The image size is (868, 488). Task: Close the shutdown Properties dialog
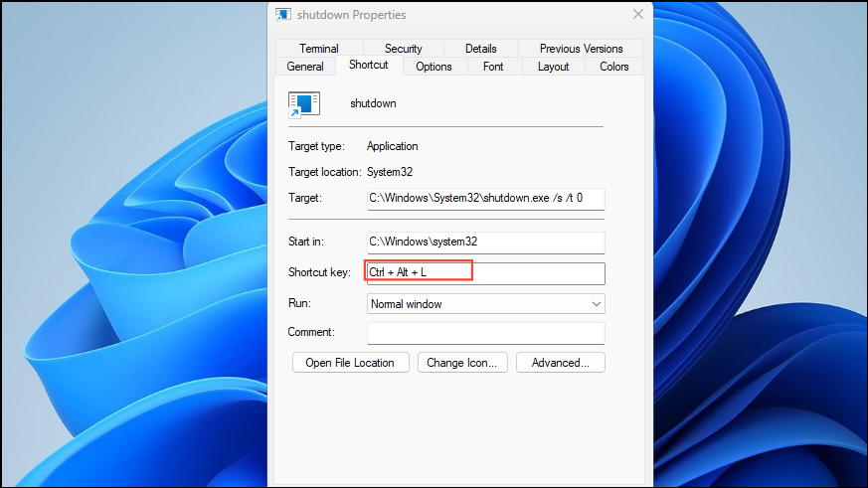638,14
